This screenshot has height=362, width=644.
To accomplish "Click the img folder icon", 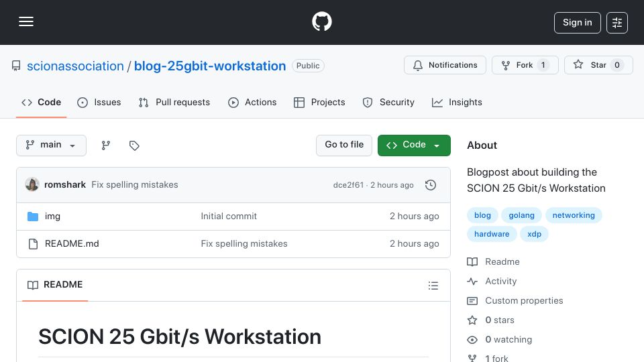I will (x=33, y=217).
